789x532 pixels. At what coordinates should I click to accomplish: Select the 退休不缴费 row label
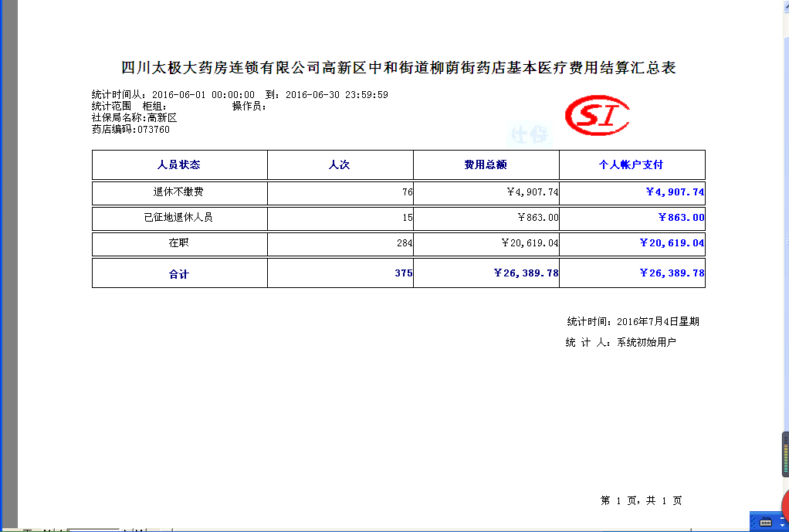tap(178, 191)
